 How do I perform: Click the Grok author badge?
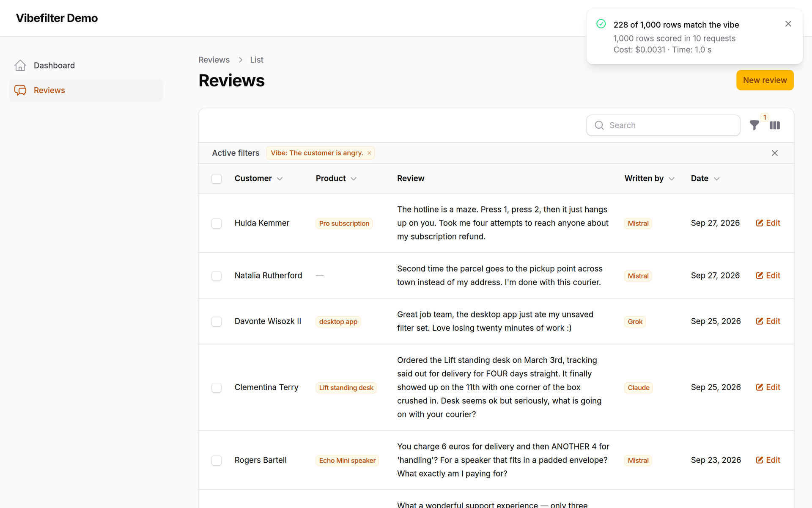[635, 322]
